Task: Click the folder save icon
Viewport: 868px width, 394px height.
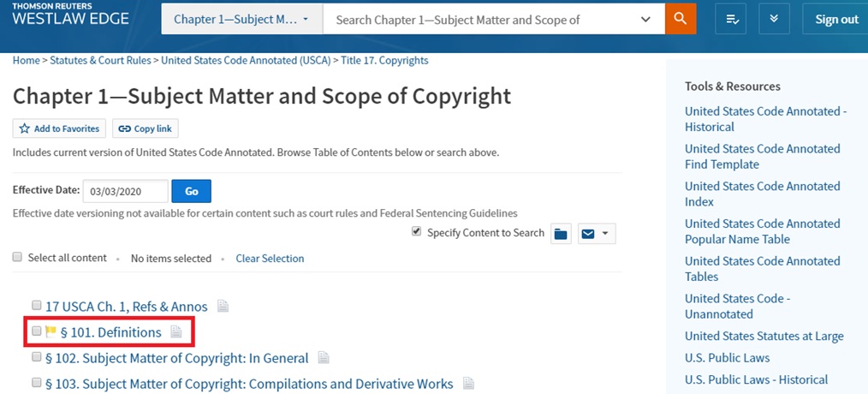Action: point(561,234)
